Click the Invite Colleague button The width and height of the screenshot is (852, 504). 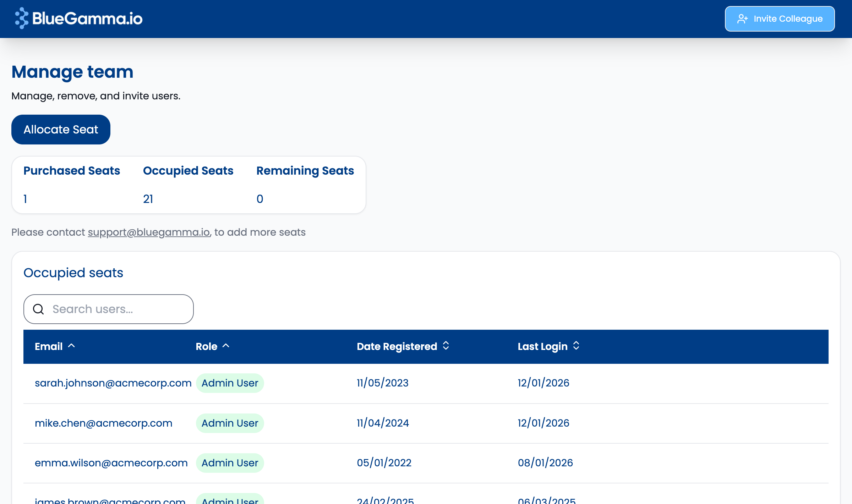pyautogui.click(x=780, y=19)
